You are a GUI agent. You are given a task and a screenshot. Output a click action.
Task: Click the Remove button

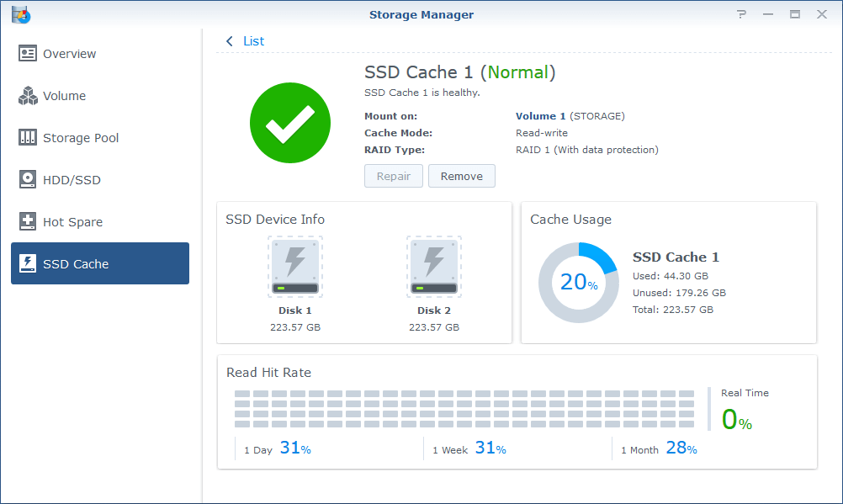[462, 176]
